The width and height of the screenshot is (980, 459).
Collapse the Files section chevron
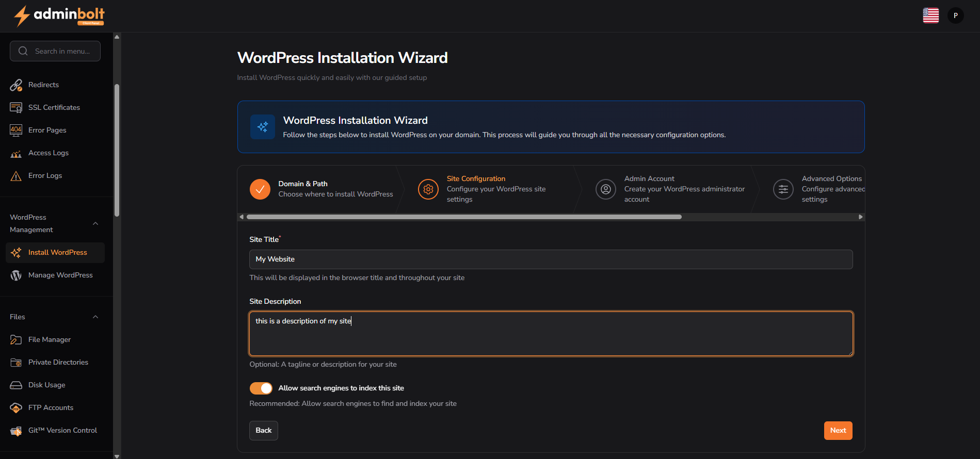click(95, 317)
